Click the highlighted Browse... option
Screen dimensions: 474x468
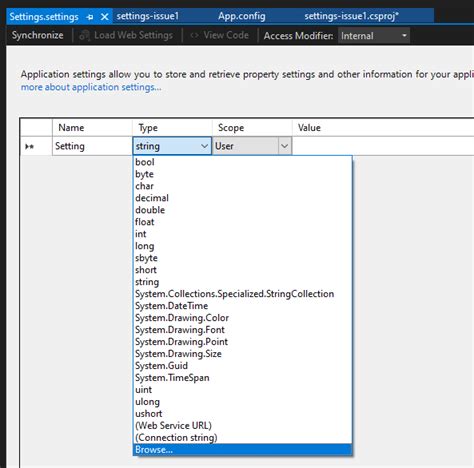tap(242, 450)
